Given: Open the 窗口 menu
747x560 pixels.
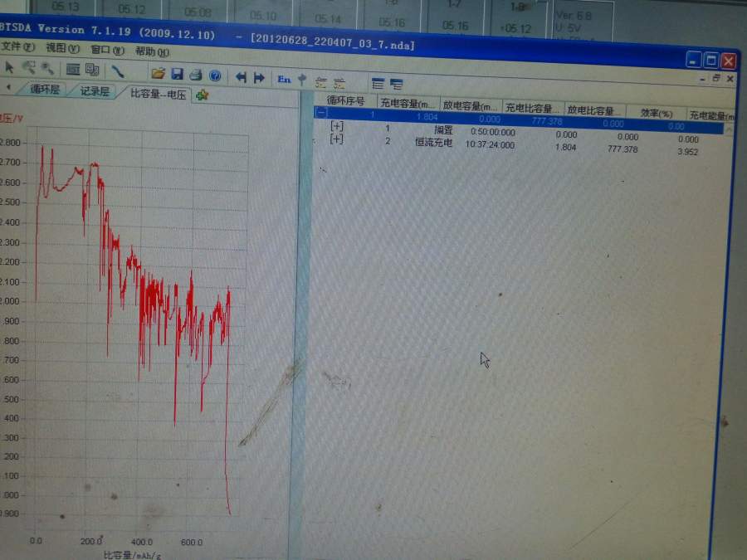Looking at the screenshot, I should tap(107, 50).
